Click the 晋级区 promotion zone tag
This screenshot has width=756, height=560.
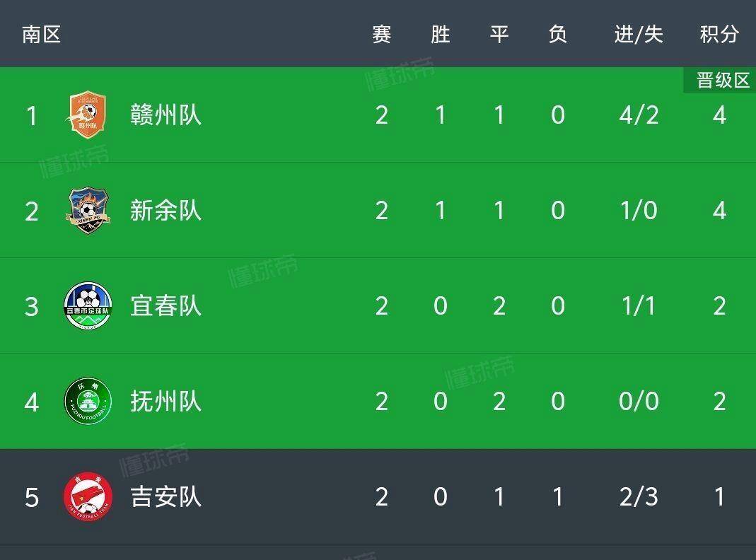tap(721, 80)
